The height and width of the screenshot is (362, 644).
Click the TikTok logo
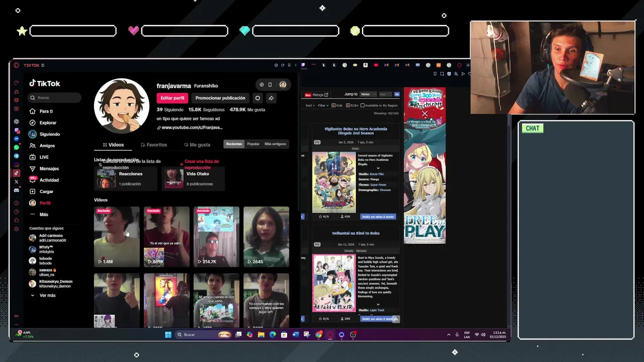pyautogui.click(x=45, y=83)
